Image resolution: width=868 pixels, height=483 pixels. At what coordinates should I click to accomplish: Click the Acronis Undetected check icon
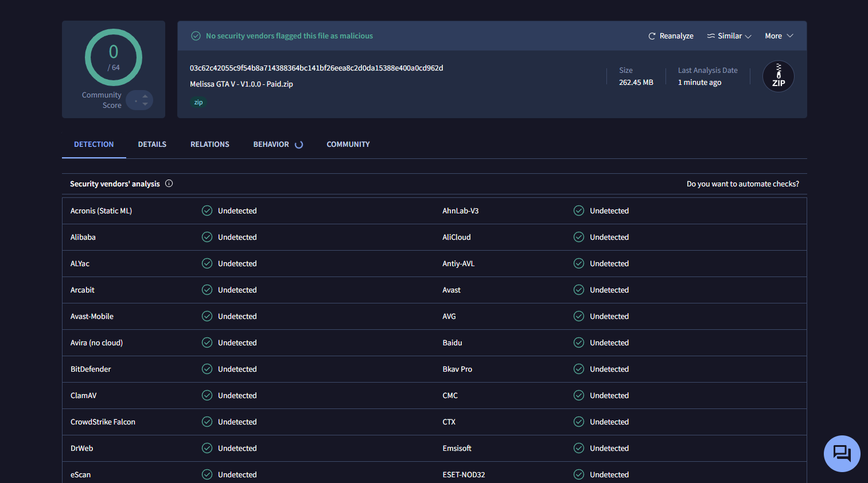(207, 211)
